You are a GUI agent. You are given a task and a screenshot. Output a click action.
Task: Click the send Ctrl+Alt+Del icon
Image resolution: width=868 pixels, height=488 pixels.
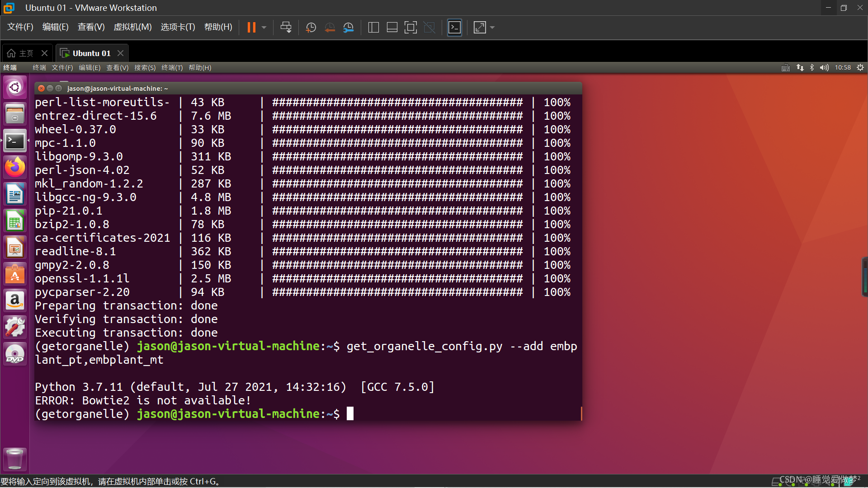286,28
